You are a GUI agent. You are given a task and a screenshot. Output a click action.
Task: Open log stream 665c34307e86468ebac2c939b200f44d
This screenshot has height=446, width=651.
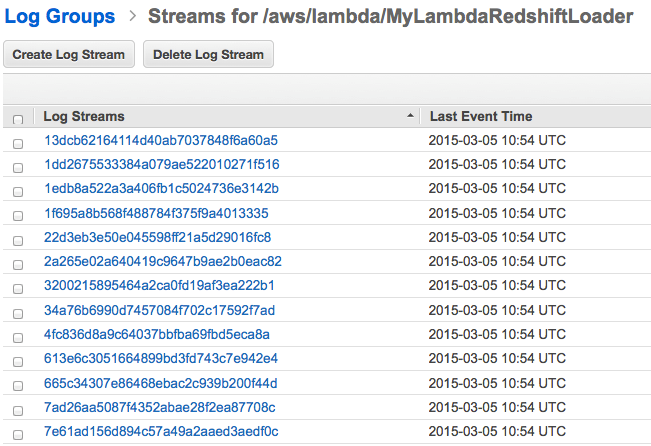pyautogui.click(x=161, y=383)
